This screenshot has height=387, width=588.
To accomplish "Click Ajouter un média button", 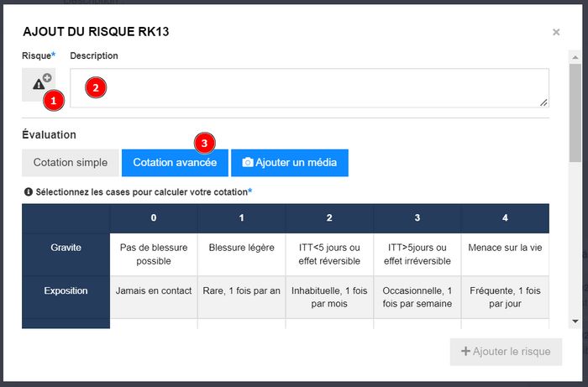I will 290,163.
